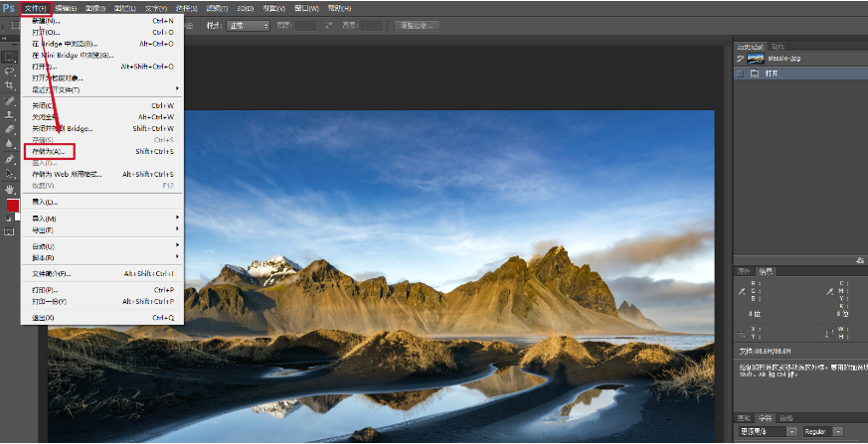
Task: Select the Hand tool
Action: tap(9, 189)
